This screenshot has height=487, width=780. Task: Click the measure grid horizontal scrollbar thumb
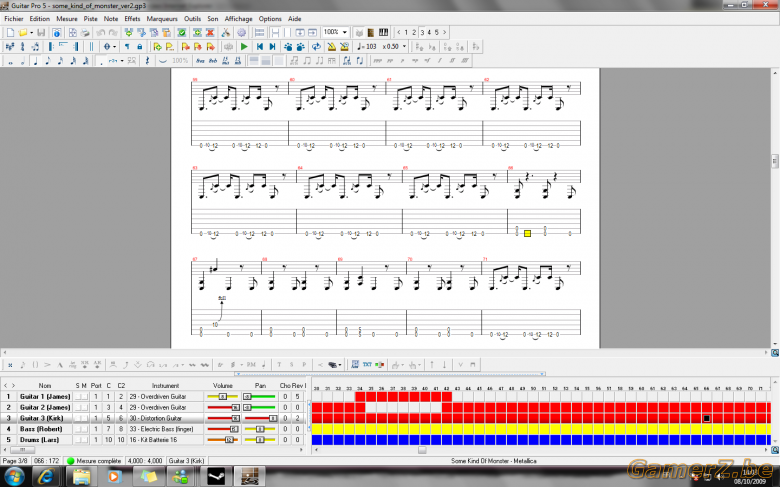(x=422, y=450)
